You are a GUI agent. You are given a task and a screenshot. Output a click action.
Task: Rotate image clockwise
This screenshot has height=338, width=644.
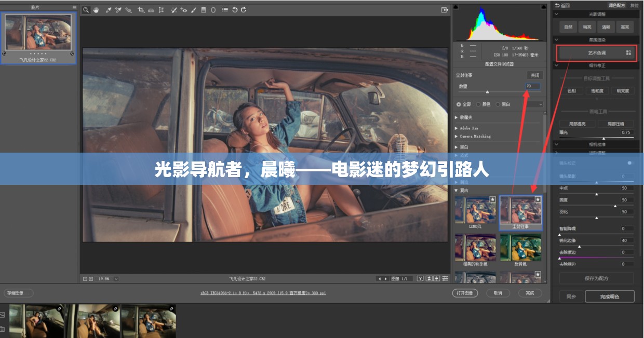click(x=244, y=10)
